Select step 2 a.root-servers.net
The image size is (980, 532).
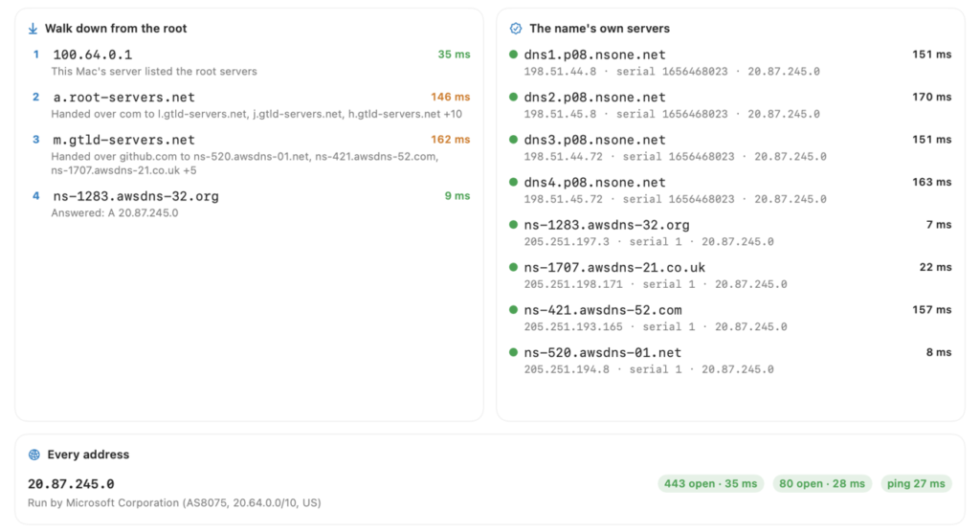pos(123,98)
